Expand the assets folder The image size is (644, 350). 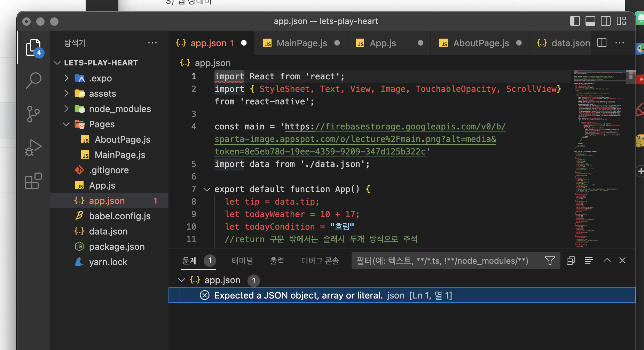(66, 93)
